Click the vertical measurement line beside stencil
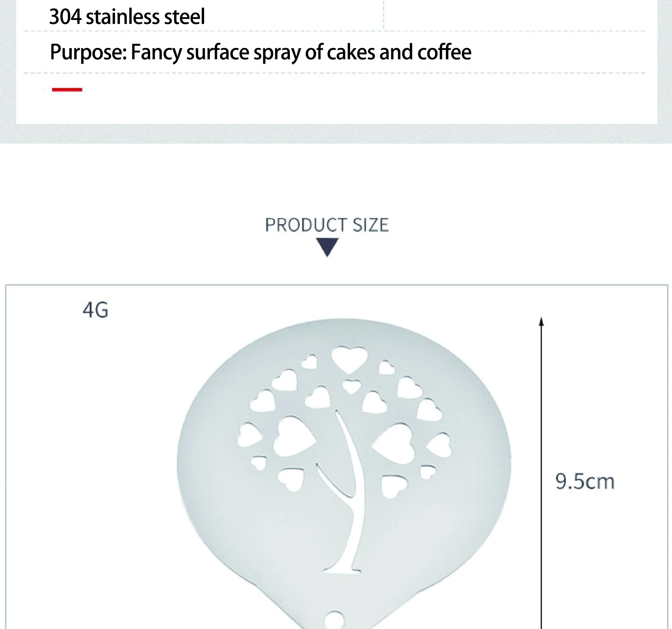 coord(541,473)
